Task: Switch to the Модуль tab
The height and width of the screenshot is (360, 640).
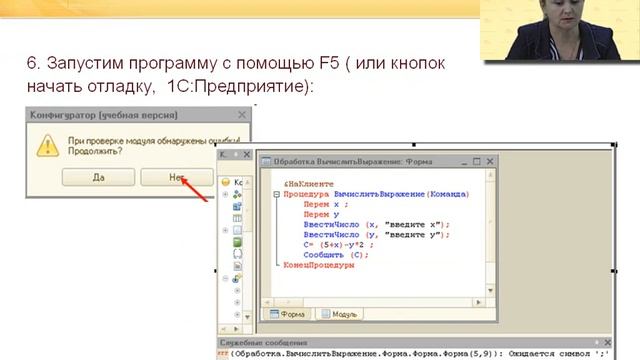Action: 339,314
